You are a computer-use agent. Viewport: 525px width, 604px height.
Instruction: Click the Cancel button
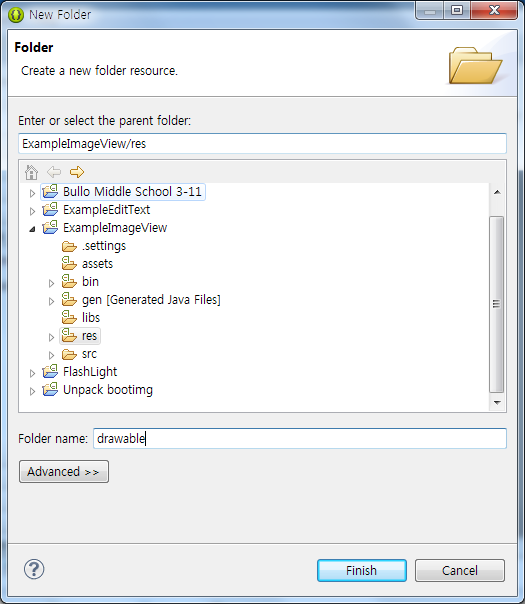click(x=460, y=570)
